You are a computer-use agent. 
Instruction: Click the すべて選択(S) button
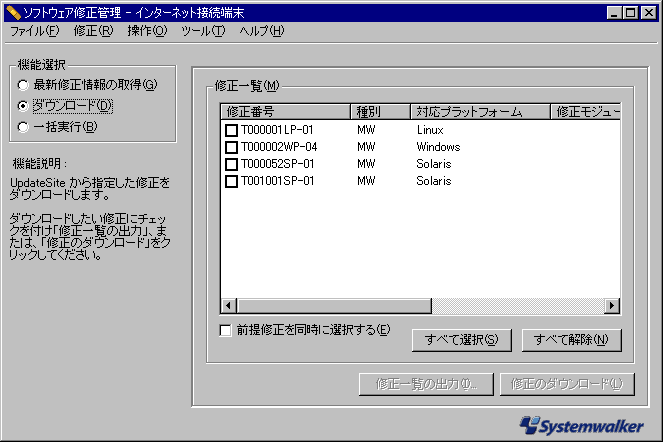tap(462, 340)
